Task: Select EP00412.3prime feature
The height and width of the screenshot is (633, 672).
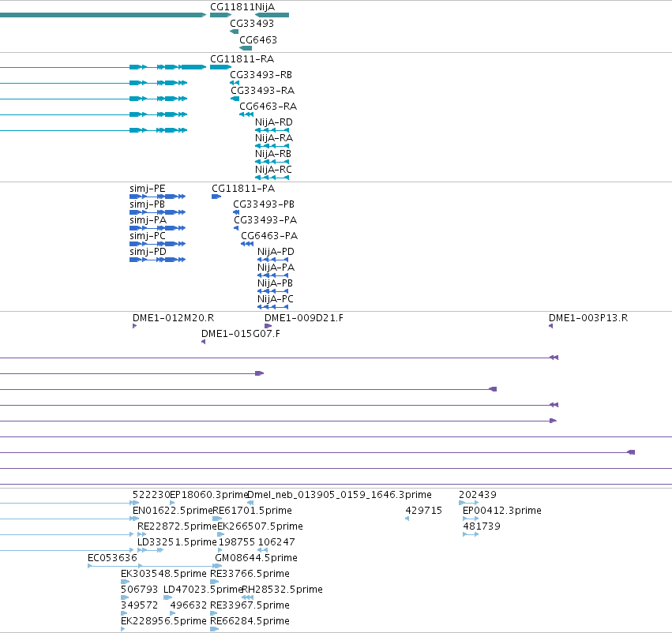Action: click(502, 511)
